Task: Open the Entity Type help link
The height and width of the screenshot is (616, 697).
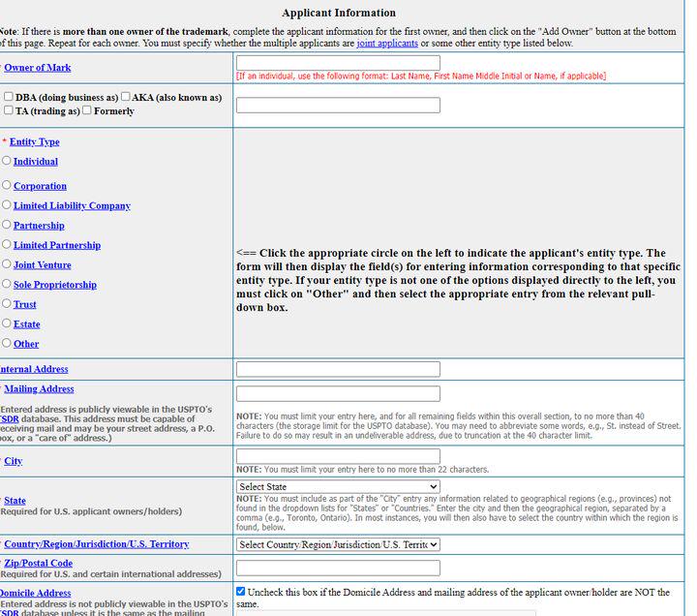Action: (x=34, y=141)
